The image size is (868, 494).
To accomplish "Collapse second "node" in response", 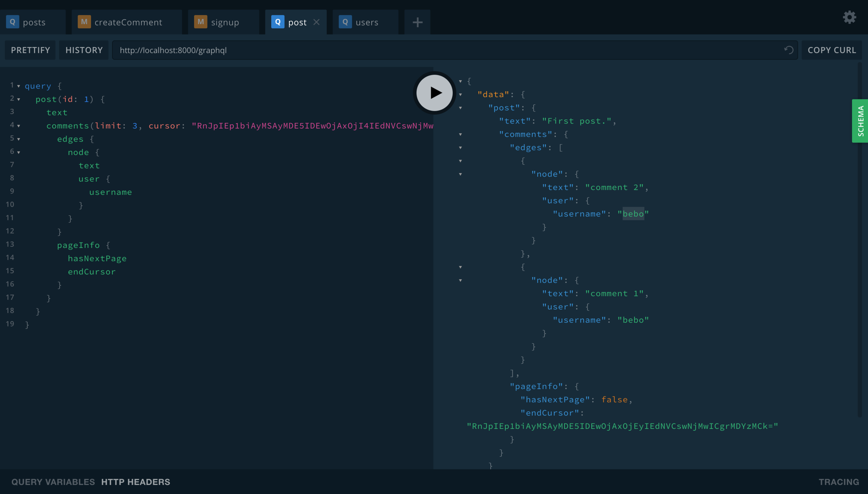I will click(460, 280).
